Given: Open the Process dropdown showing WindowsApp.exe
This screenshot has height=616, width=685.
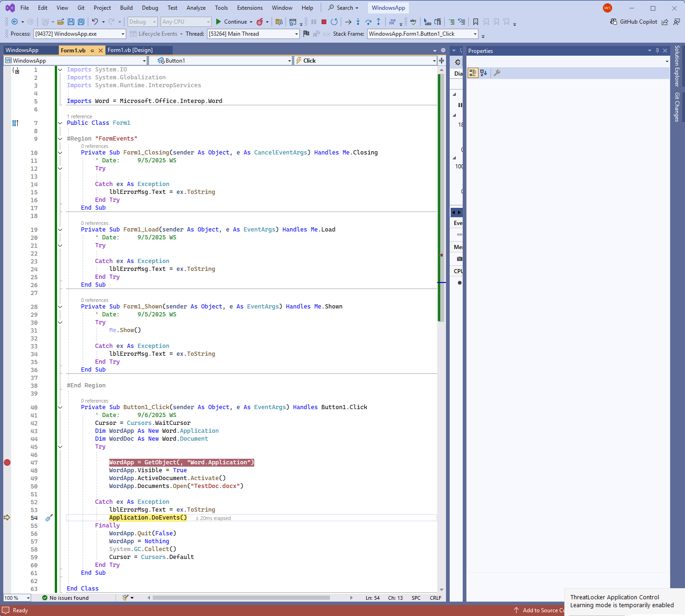Looking at the screenshot, I should click(x=123, y=34).
